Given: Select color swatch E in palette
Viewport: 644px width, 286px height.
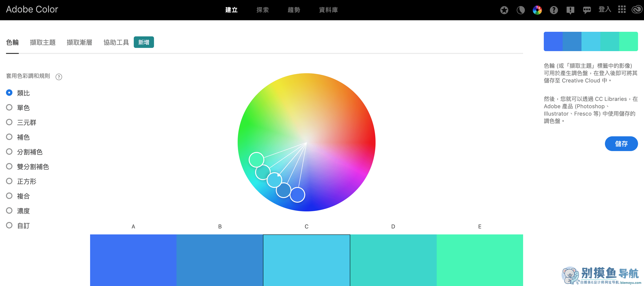Looking at the screenshot, I should point(479,260).
